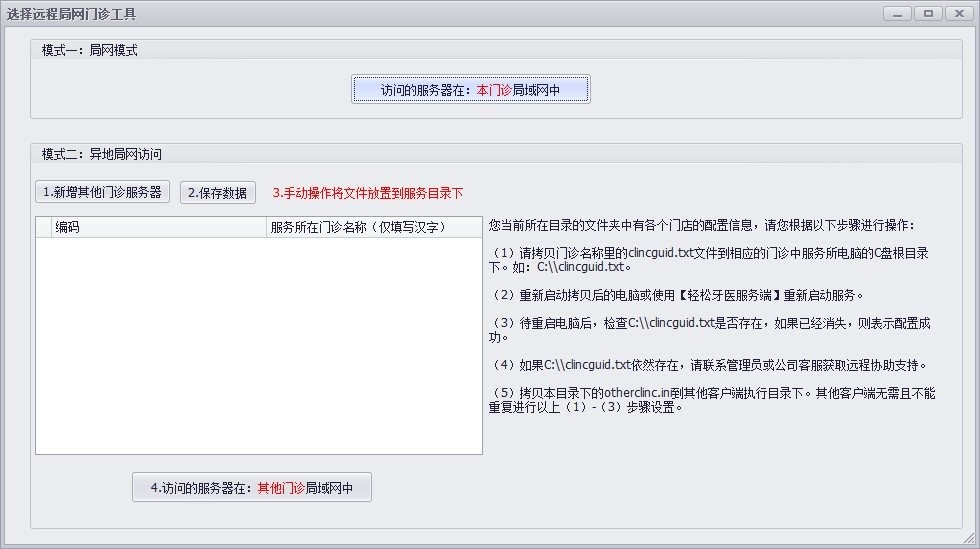Click the window title 选择远程局网门诊工具
This screenshot has height=549, width=980.
[72, 14]
